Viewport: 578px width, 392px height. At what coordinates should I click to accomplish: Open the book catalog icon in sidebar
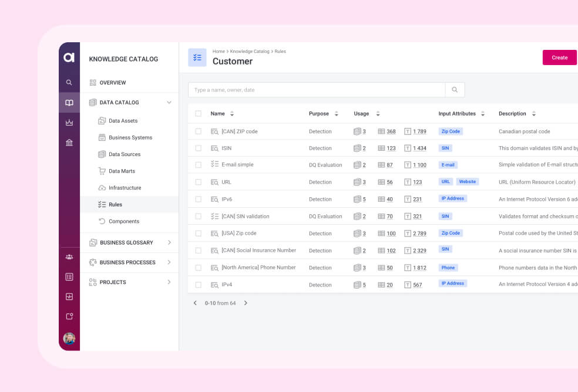coord(69,103)
